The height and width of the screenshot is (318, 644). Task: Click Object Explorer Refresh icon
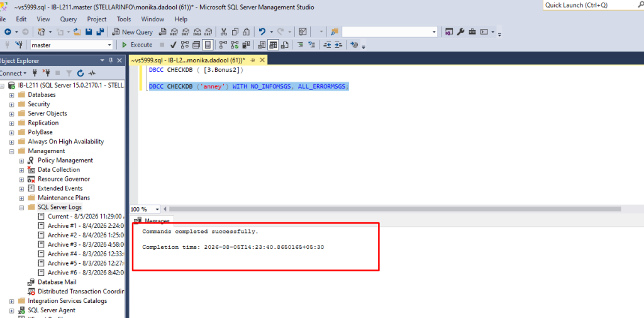[80, 73]
